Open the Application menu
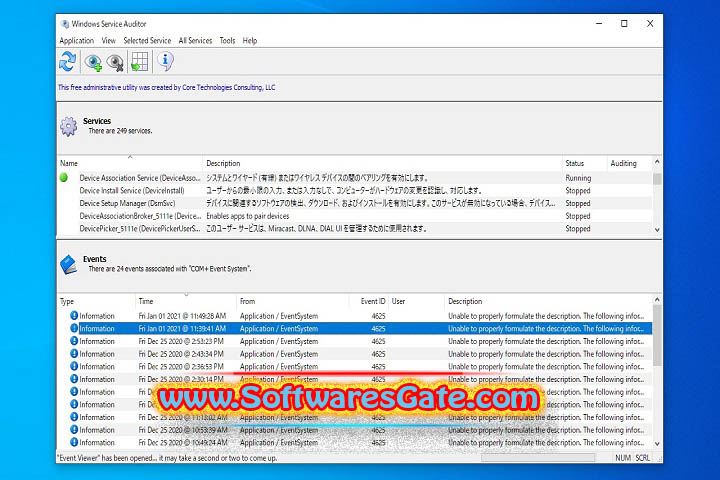 click(76, 40)
